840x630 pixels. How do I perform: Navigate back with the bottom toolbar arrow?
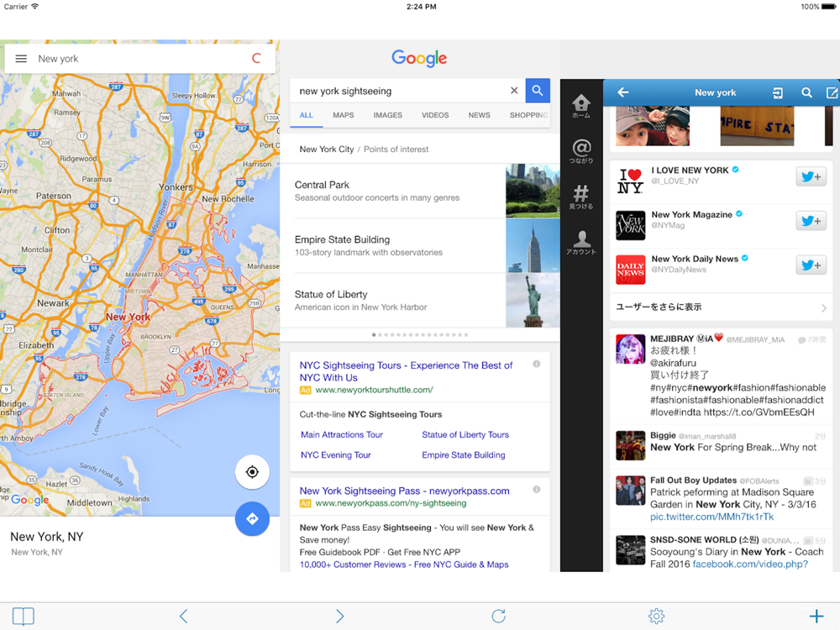183,616
